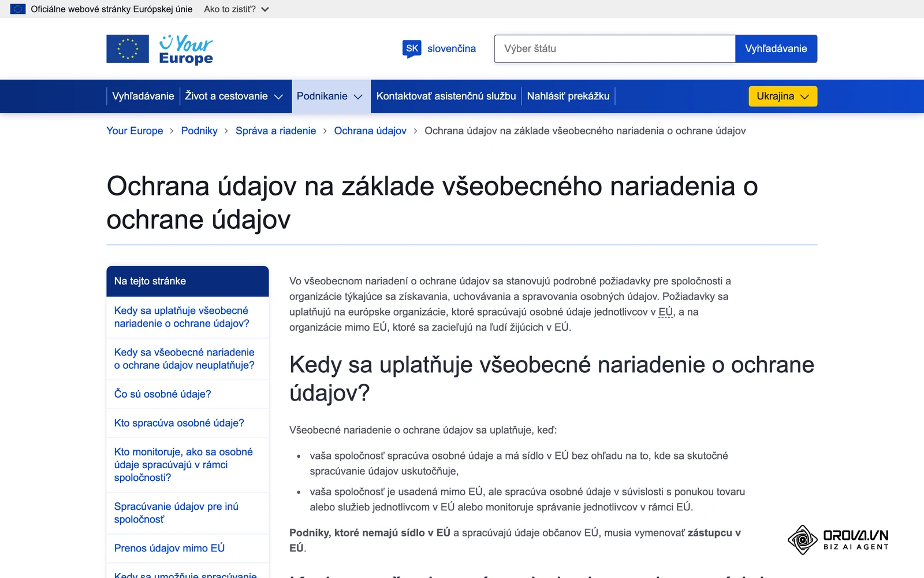This screenshot has width=924, height=578.
Task: Jump to 'Čo sú osobné údaje?' section
Action: pos(162,394)
